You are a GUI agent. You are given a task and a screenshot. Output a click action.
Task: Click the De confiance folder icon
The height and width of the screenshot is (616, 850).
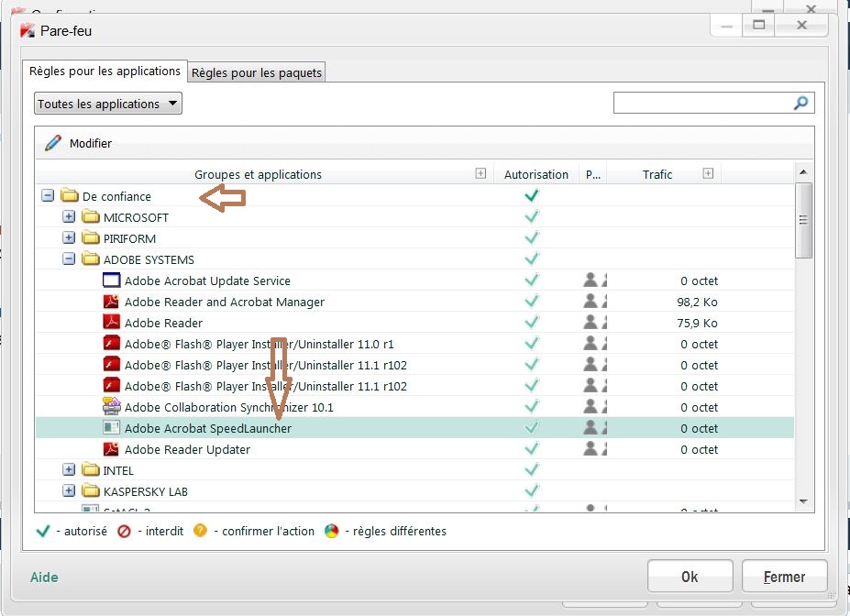(70, 195)
